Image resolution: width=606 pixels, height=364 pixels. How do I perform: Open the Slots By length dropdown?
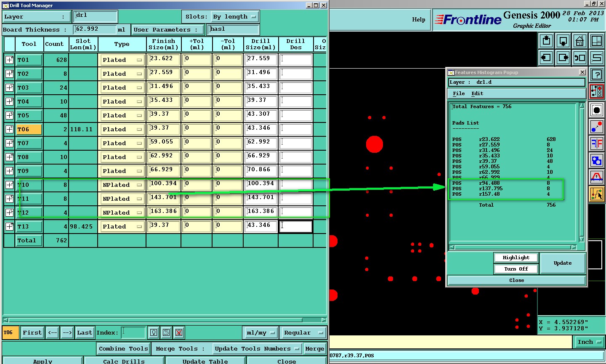tap(234, 17)
